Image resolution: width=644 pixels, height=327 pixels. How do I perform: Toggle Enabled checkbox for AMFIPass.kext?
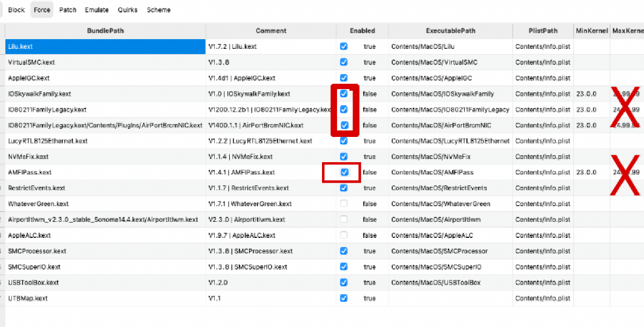click(345, 172)
